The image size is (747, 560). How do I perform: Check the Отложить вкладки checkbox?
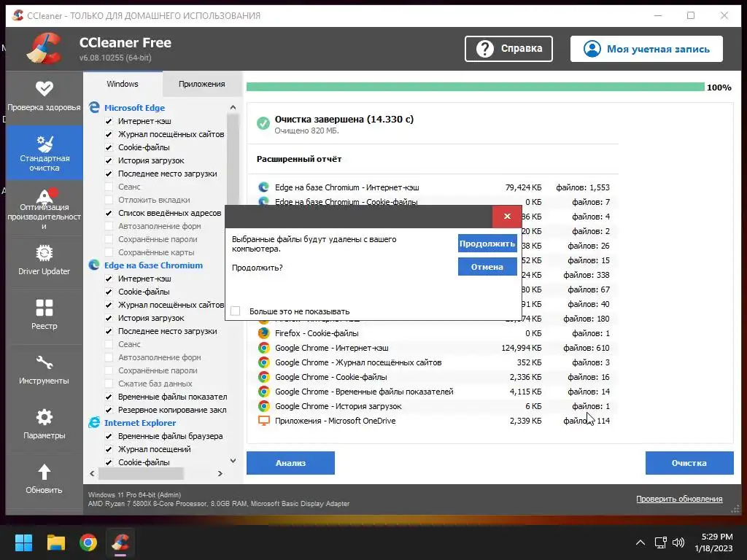(109, 200)
